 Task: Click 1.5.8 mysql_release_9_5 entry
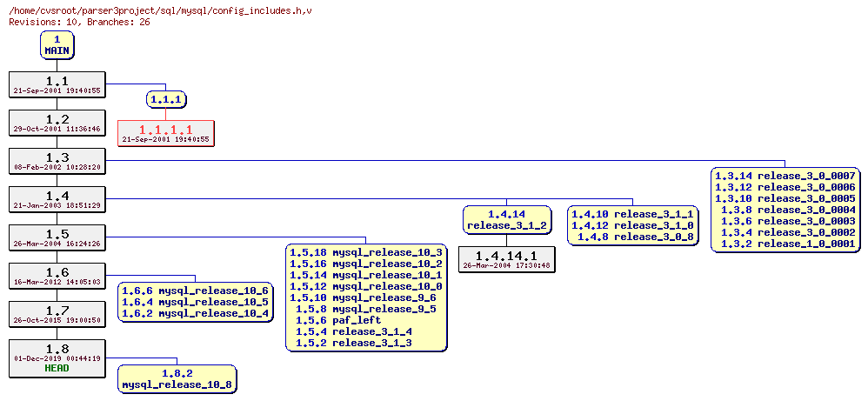pos(366,309)
